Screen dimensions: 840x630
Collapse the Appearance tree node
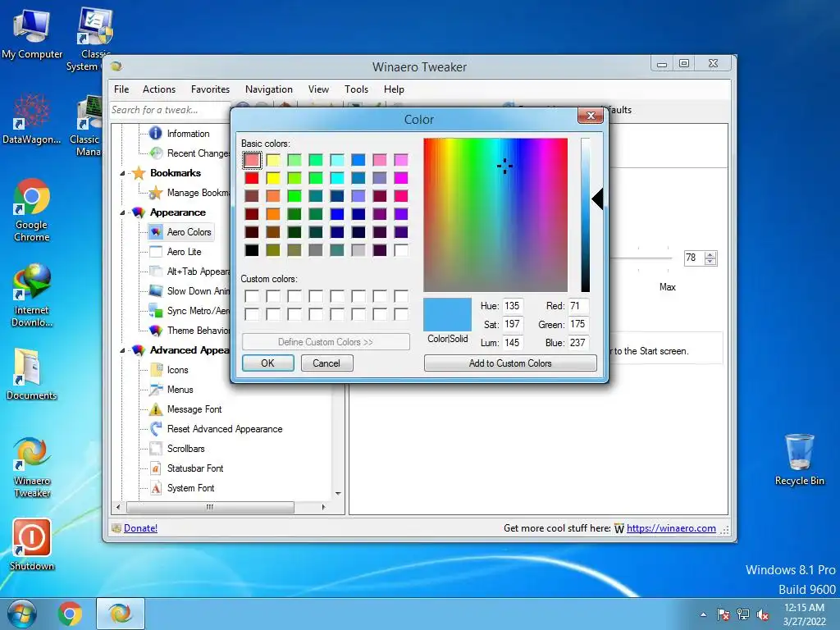coord(122,212)
